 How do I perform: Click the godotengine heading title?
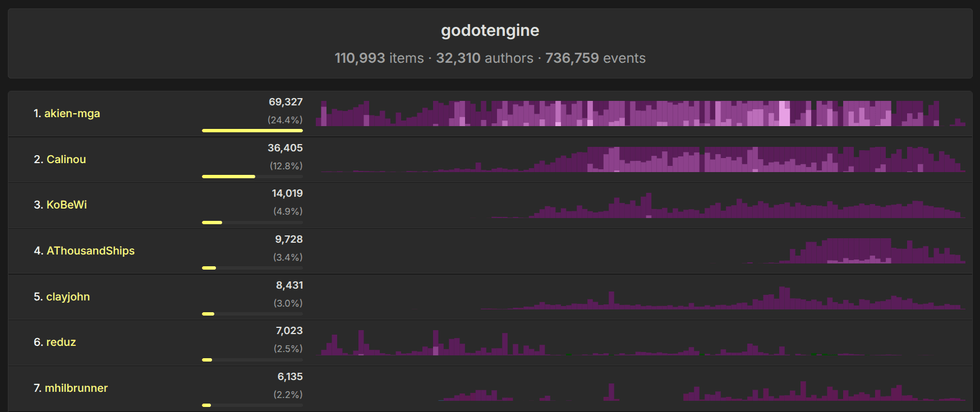(x=490, y=30)
